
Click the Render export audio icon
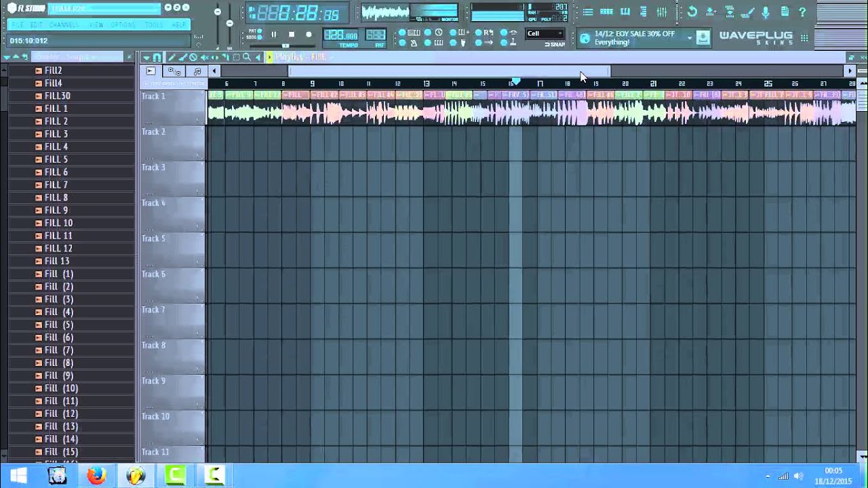(730, 11)
